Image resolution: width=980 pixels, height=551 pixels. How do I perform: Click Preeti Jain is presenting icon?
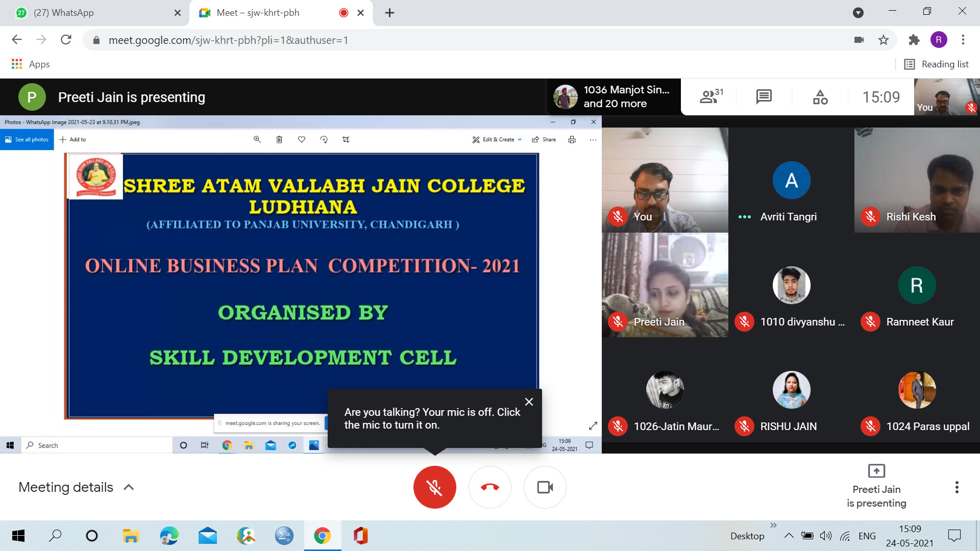tap(876, 470)
